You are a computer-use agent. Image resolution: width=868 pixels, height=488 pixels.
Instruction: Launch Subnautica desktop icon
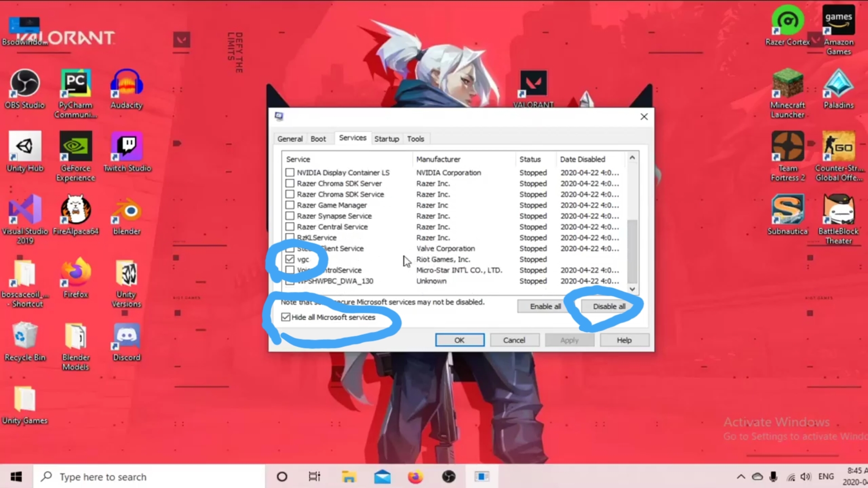click(x=788, y=216)
